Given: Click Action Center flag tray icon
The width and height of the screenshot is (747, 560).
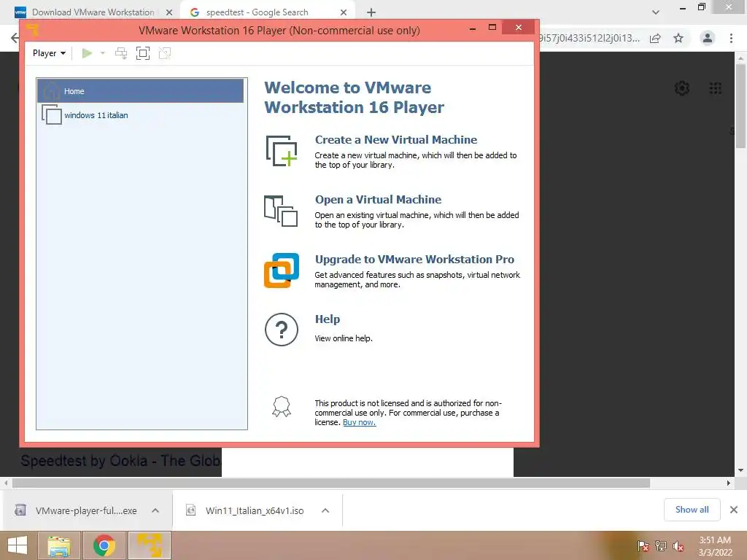Looking at the screenshot, I should tap(643, 545).
